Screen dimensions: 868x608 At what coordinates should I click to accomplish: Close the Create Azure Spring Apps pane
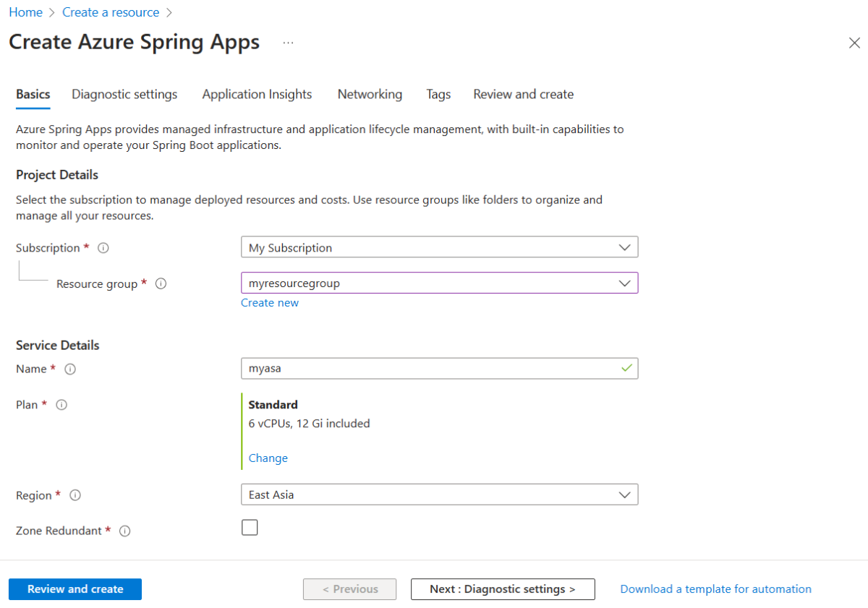coord(854,43)
